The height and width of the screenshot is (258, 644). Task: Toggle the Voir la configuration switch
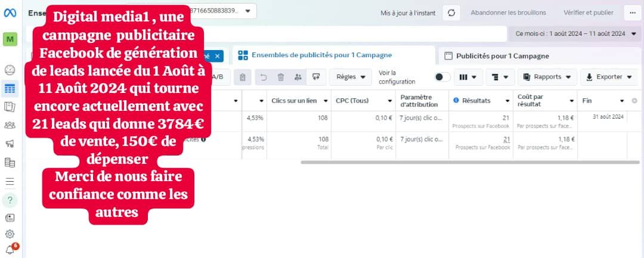click(442, 77)
